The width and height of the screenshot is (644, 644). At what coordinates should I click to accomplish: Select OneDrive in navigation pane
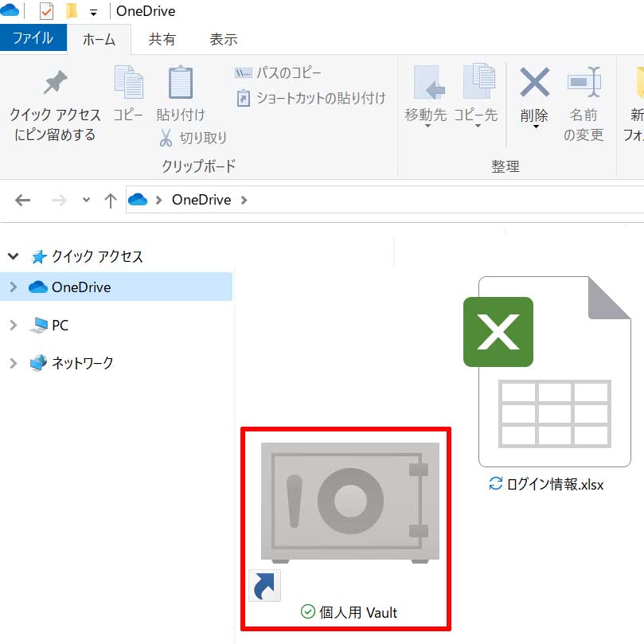tap(116, 287)
